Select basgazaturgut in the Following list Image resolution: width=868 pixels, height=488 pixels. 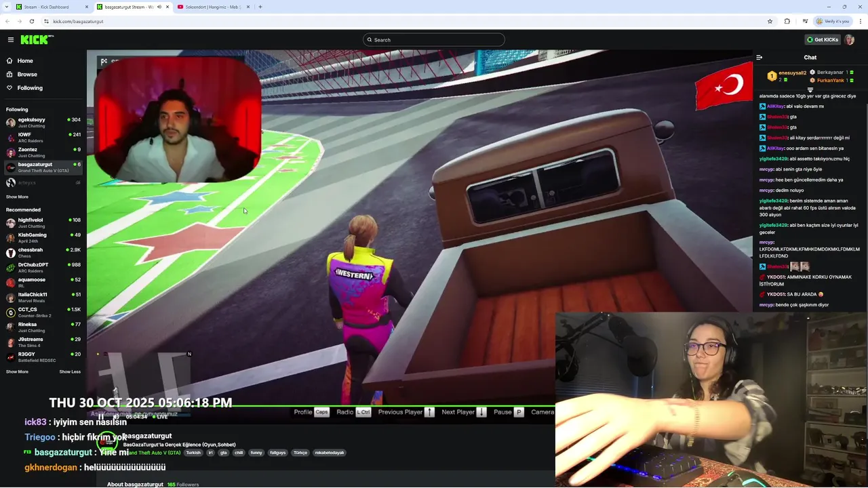tap(43, 167)
